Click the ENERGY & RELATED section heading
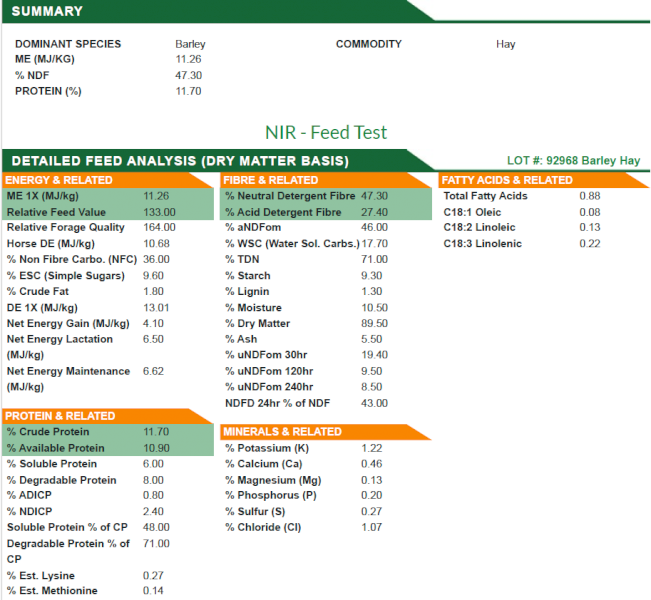Image resolution: width=651 pixels, height=600 pixels. (x=60, y=180)
